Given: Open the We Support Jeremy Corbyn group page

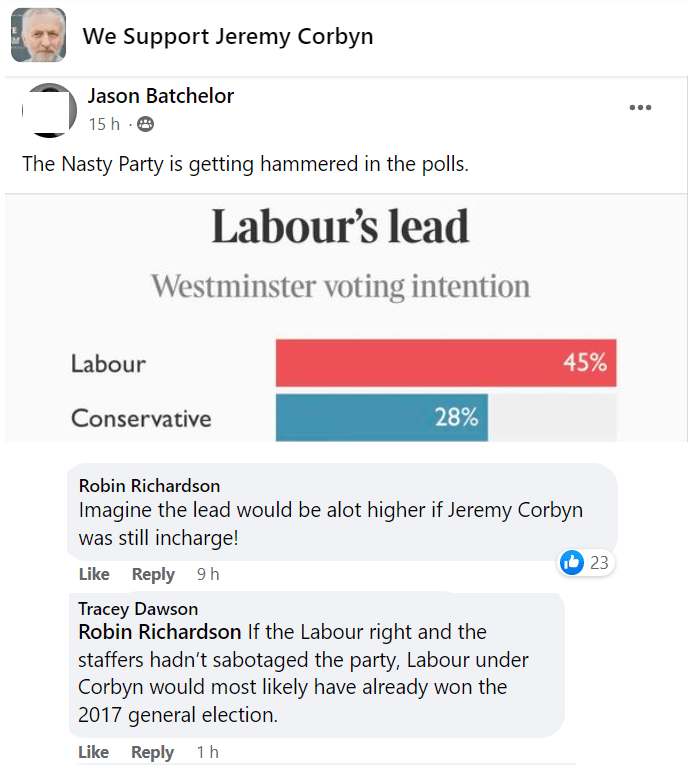Looking at the screenshot, I should click(x=227, y=37).
